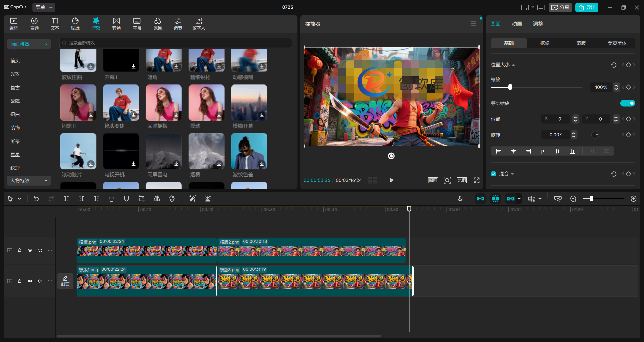Click align bottom icon in properties
The height and width of the screenshot is (342, 644).
pyautogui.click(x=572, y=151)
